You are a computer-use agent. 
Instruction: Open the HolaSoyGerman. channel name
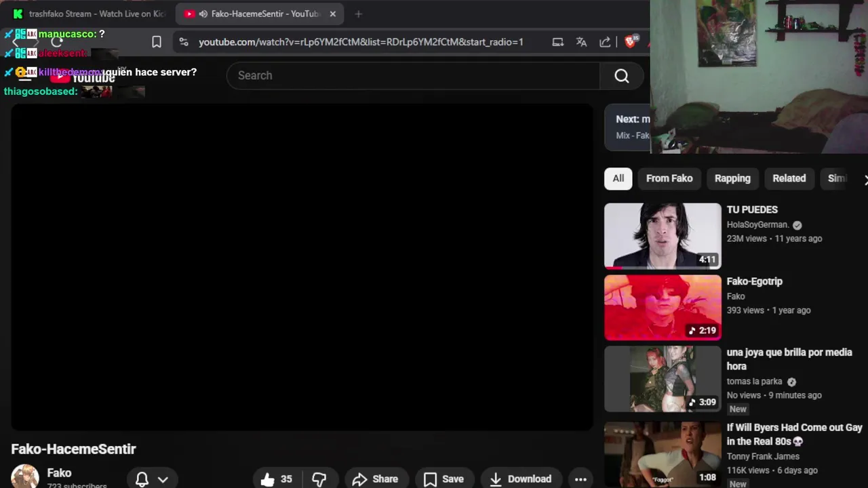pyautogui.click(x=758, y=225)
